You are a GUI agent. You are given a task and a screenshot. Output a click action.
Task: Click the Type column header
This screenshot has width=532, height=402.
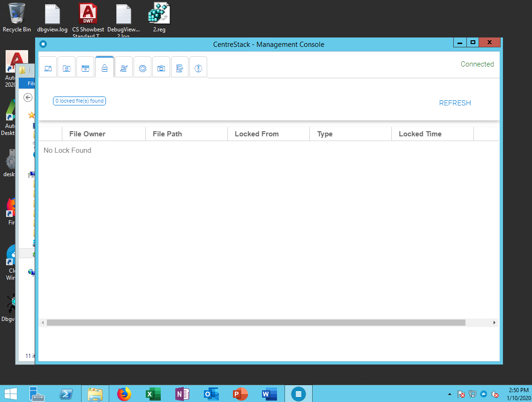coord(351,134)
